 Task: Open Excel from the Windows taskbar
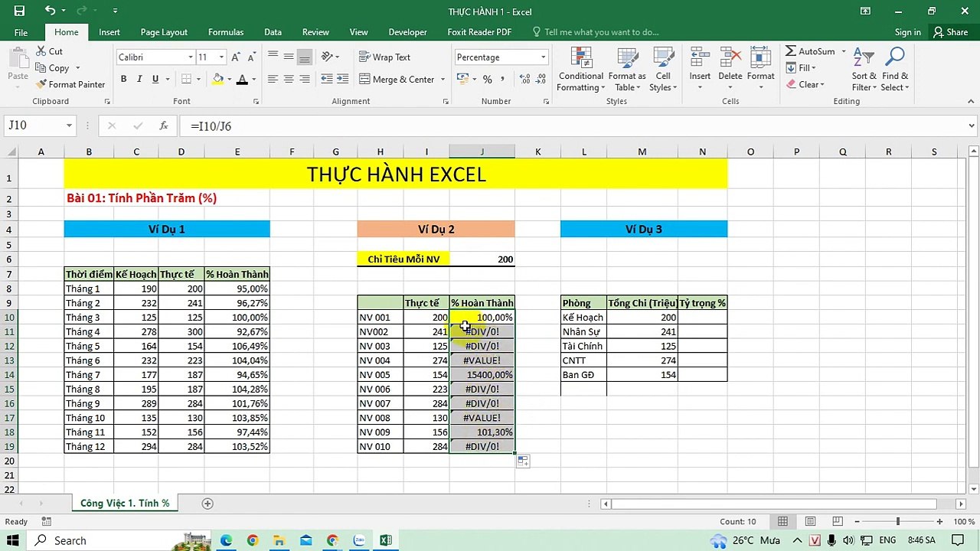[x=385, y=540]
